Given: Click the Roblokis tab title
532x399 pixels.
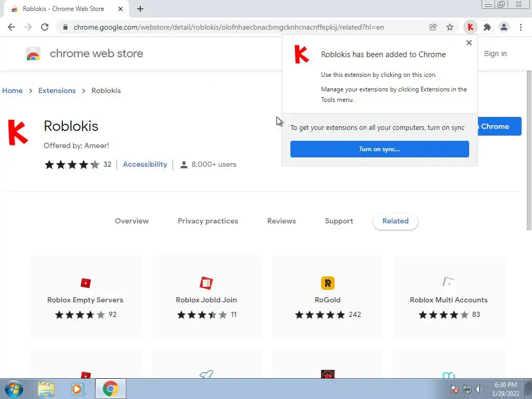Looking at the screenshot, I should coord(63,9).
